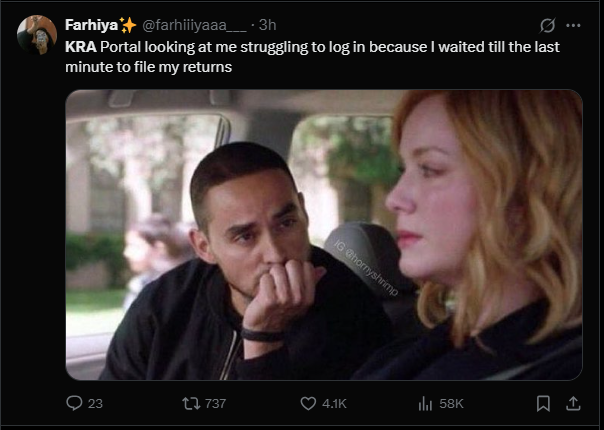Open the views analytics bar icon
Screen dimensions: 604x430
pos(425,403)
